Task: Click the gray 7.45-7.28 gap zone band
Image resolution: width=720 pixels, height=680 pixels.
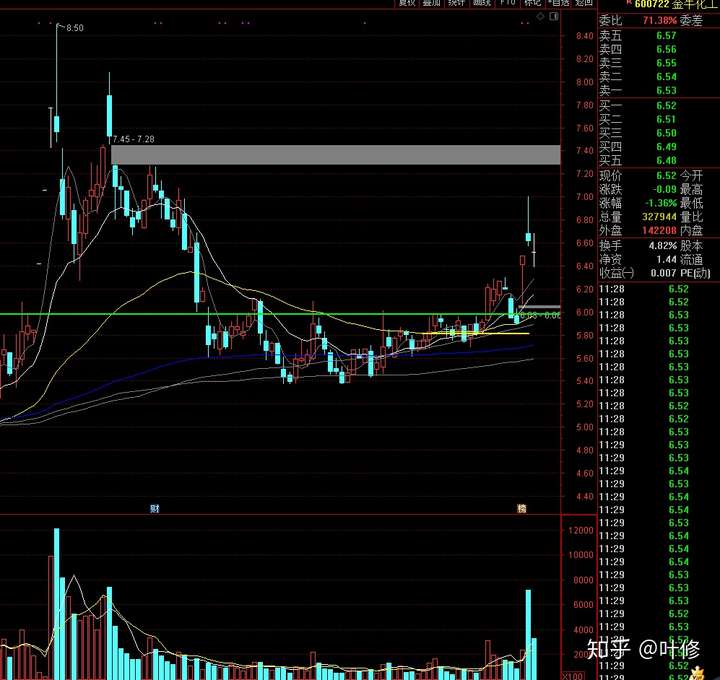Action: 336,155
